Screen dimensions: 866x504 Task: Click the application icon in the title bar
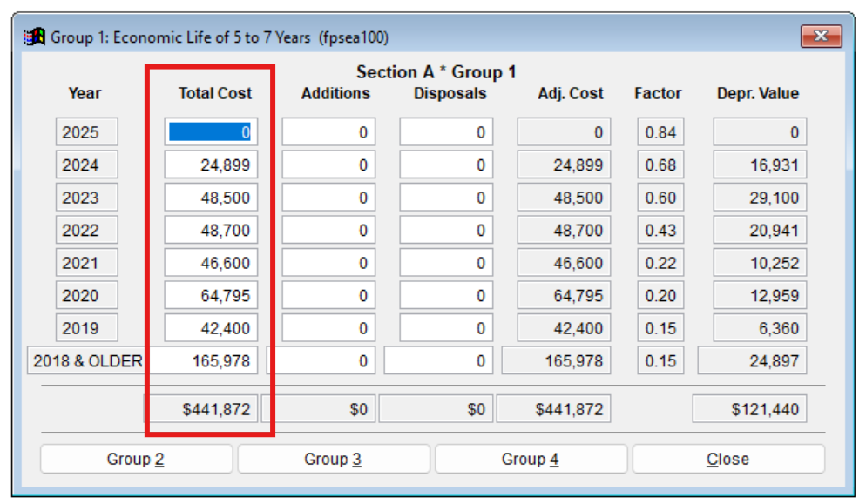click(35, 37)
